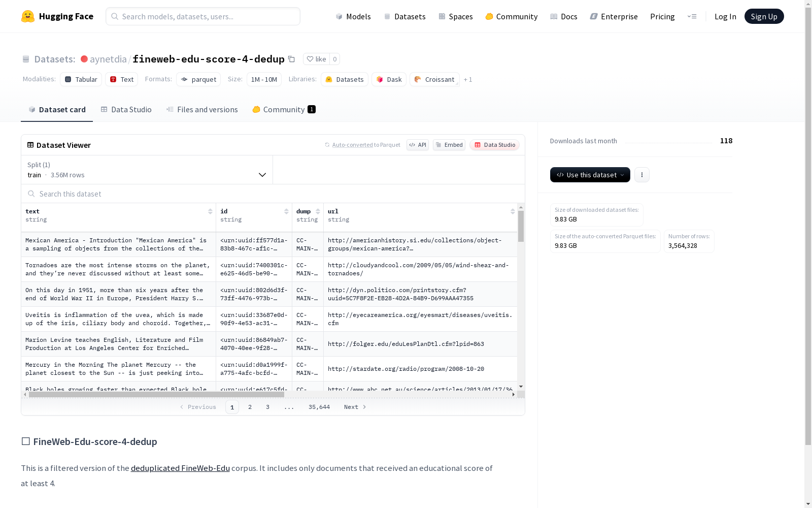Go to page 3 of the table
This screenshot has width=812, height=508.
click(x=267, y=407)
